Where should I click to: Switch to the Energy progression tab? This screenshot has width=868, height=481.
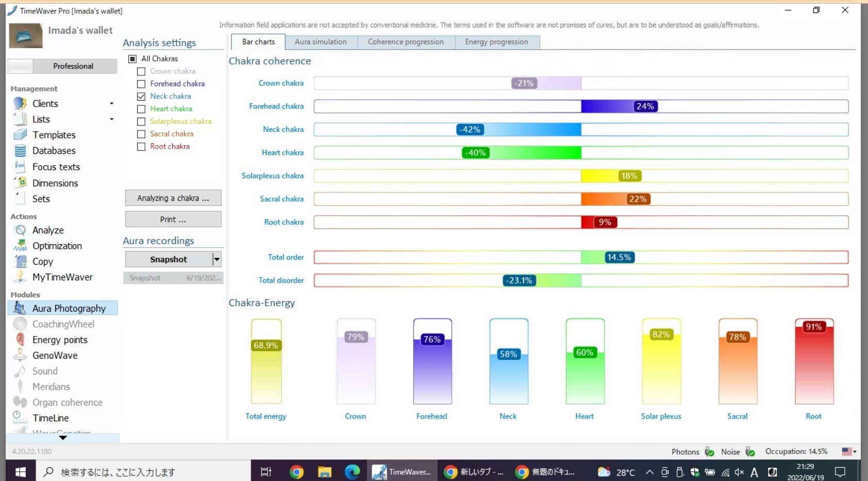tap(497, 42)
